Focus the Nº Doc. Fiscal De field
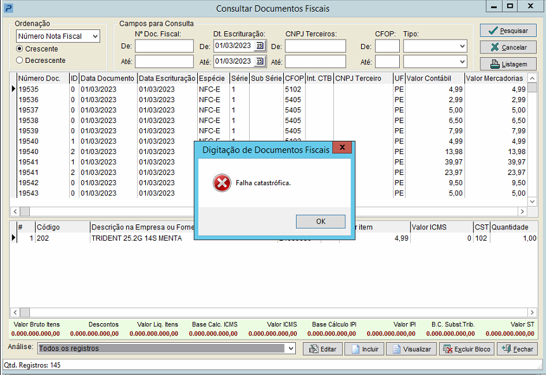This screenshot has height=375, width=546. [164, 46]
